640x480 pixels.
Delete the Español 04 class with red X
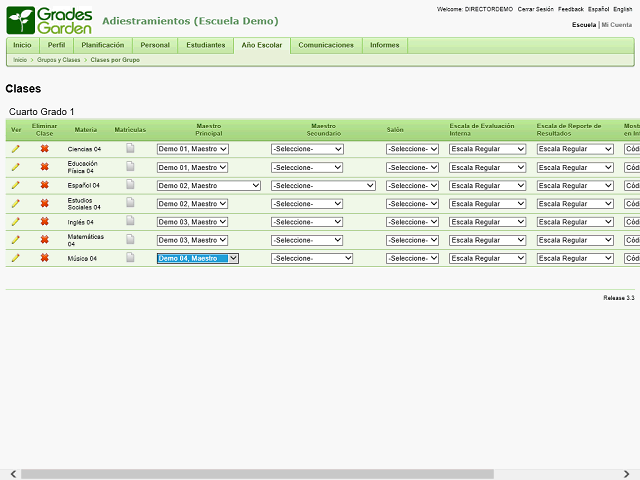[44, 185]
